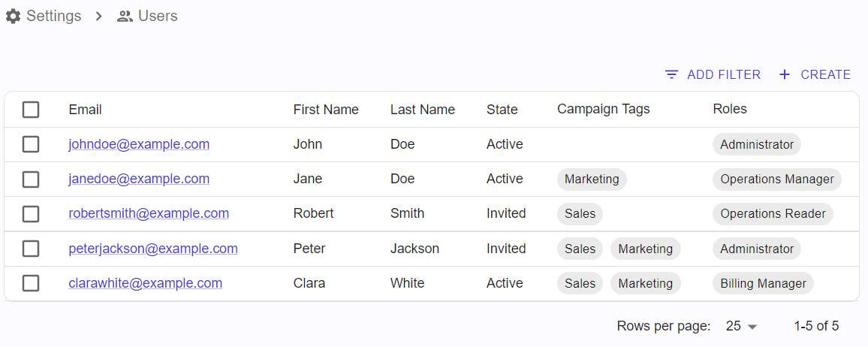Click the Users people icon in breadcrumb

[125, 16]
